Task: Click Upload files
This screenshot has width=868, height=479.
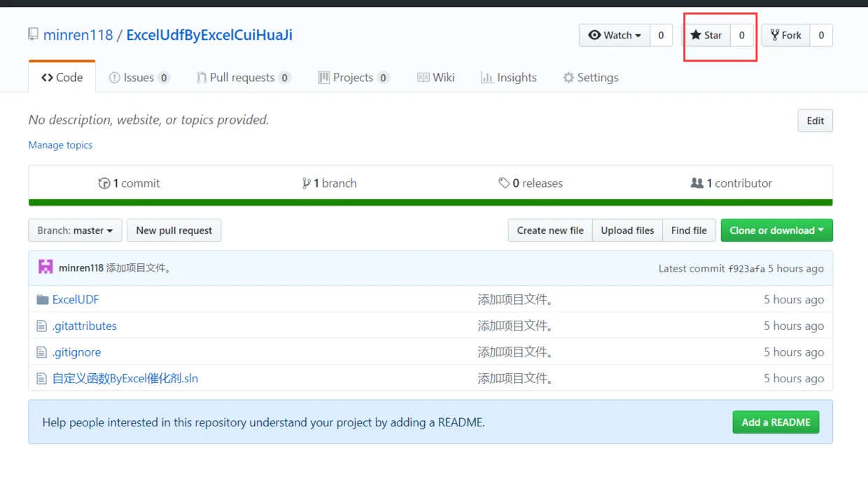Action: [627, 230]
